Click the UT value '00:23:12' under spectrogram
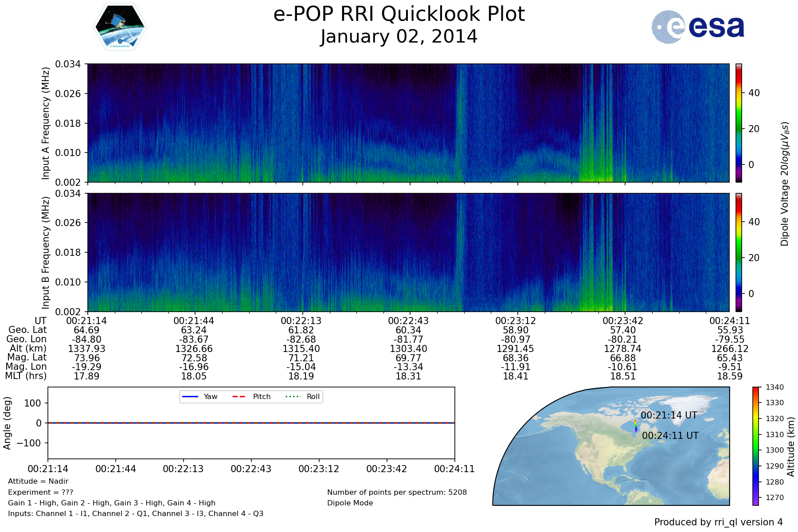The width and height of the screenshot is (798, 532). point(516,321)
